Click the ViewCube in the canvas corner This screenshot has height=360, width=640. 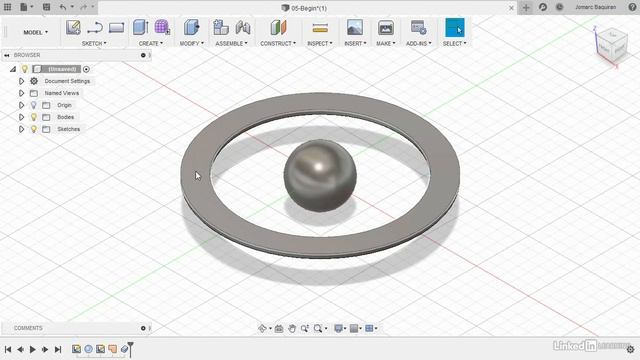tap(611, 46)
